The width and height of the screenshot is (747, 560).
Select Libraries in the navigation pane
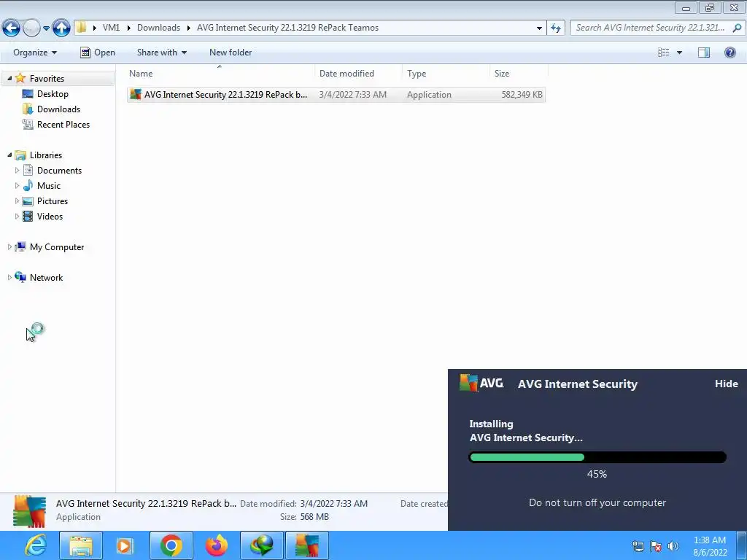[x=46, y=155]
